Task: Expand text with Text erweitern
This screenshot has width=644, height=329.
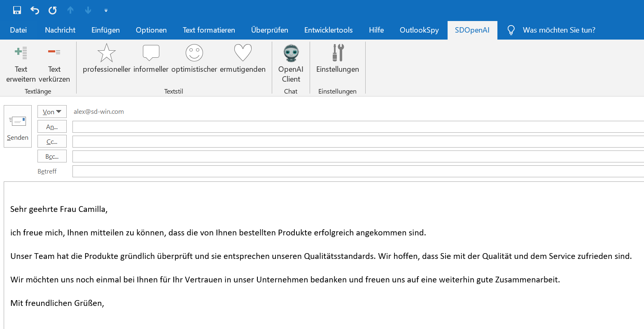Action: (21, 63)
